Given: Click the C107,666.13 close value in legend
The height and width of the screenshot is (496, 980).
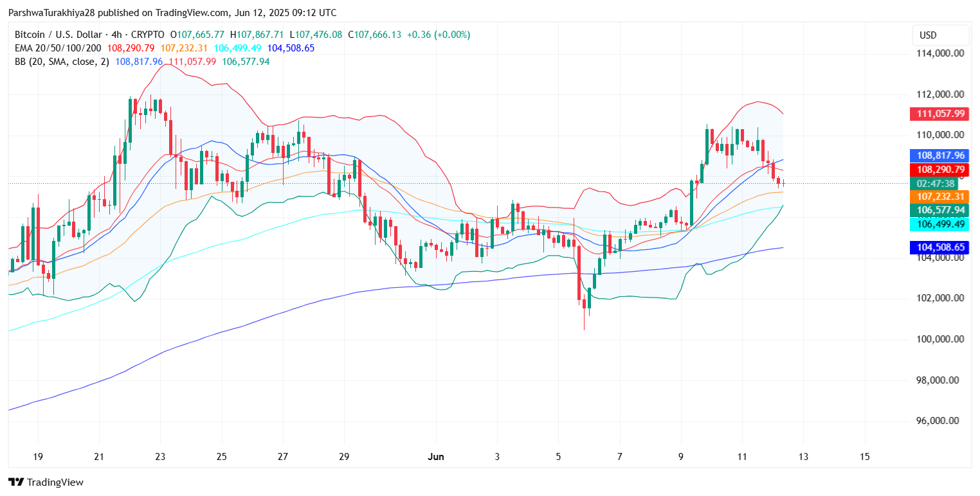Looking at the screenshot, I should pyautogui.click(x=379, y=35).
